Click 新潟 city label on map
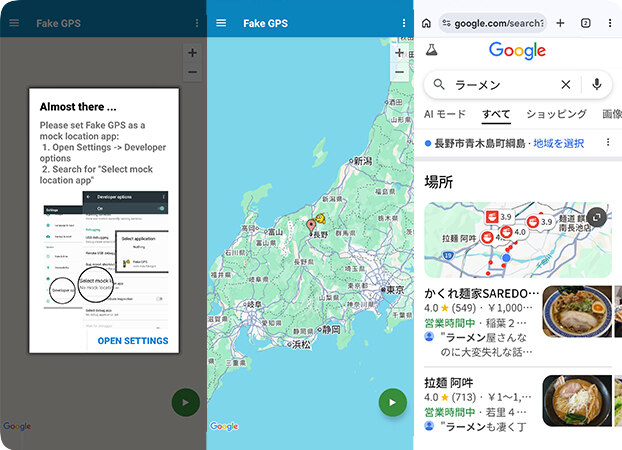This screenshot has width=622, height=450. pos(363,161)
